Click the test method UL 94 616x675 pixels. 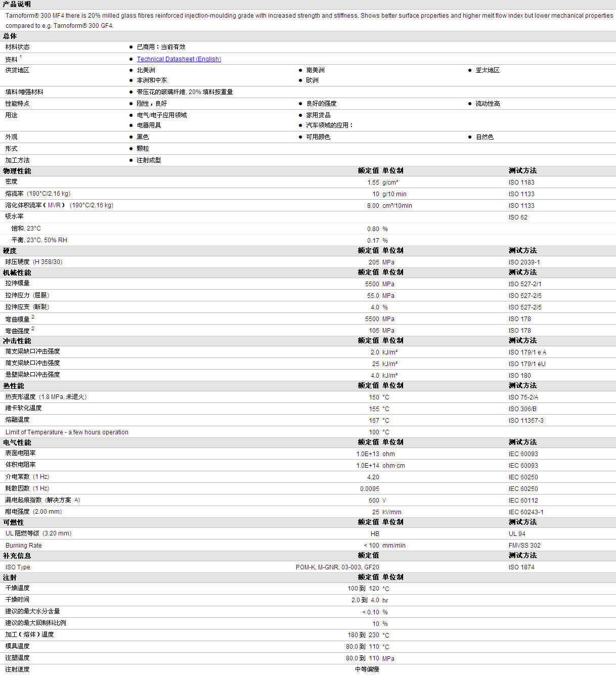(517, 534)
